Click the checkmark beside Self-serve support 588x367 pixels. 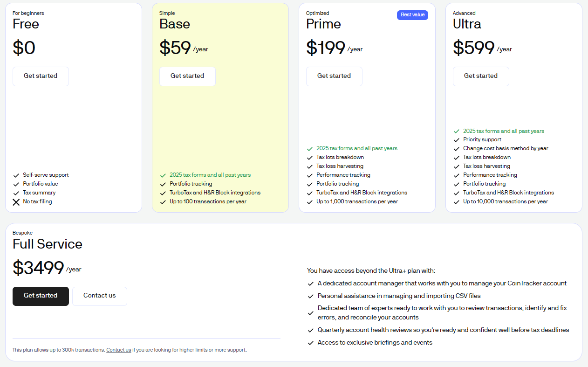(x=16, y=175)
